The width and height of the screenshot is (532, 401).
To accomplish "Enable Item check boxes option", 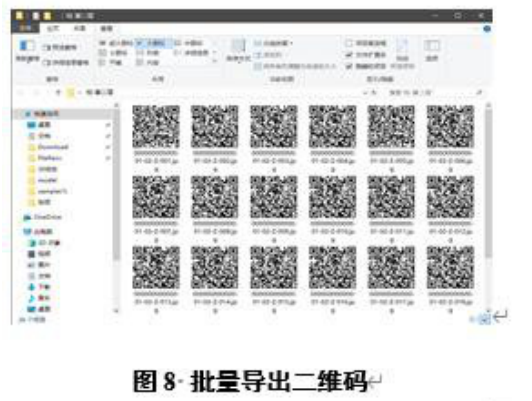I will tap(366, 43).
